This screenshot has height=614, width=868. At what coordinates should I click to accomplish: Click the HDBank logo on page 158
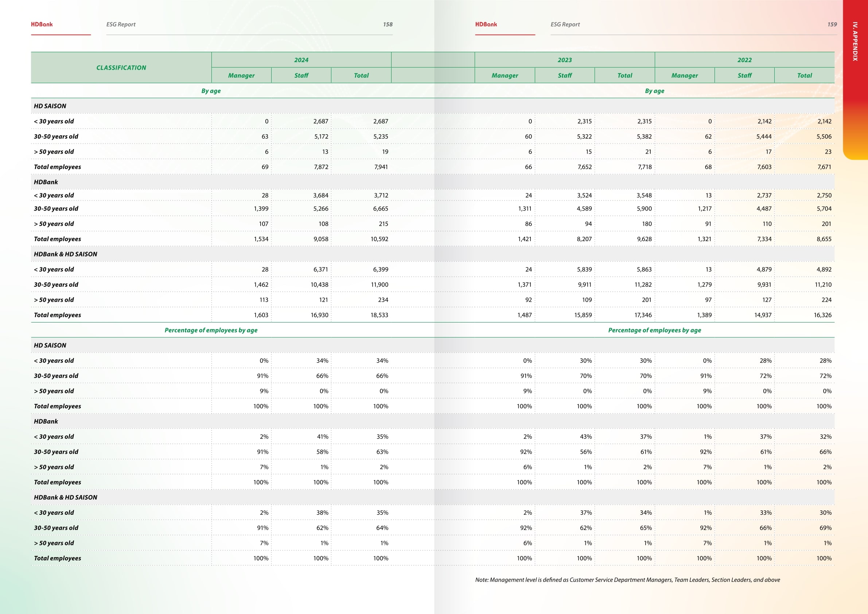tap(42, 24)
